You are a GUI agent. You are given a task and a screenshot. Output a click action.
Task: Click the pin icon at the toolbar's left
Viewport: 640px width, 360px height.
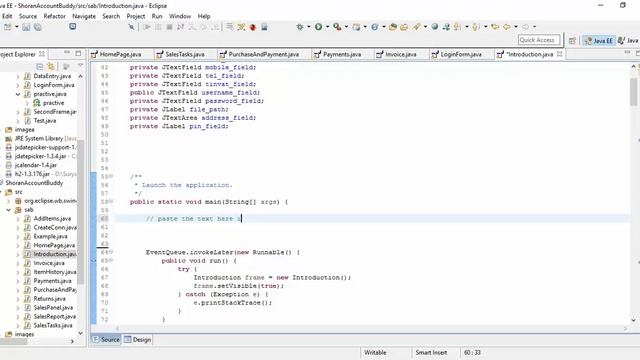coord(131,27)
